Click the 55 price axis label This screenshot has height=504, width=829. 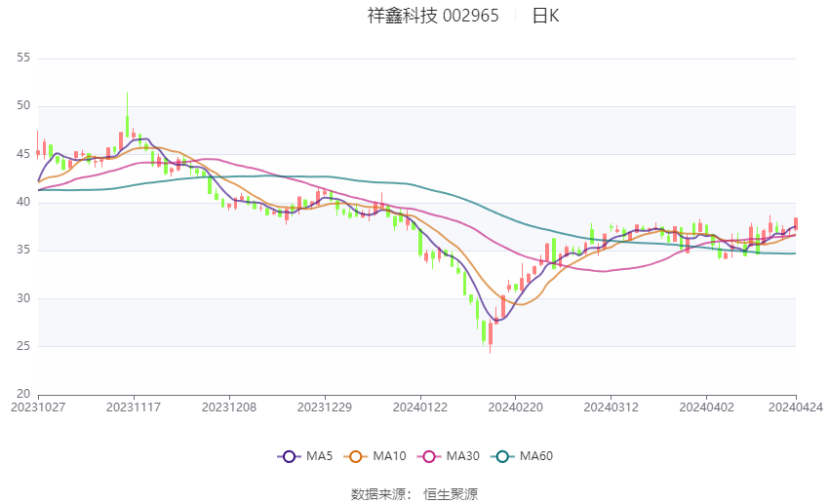(23, 58)
